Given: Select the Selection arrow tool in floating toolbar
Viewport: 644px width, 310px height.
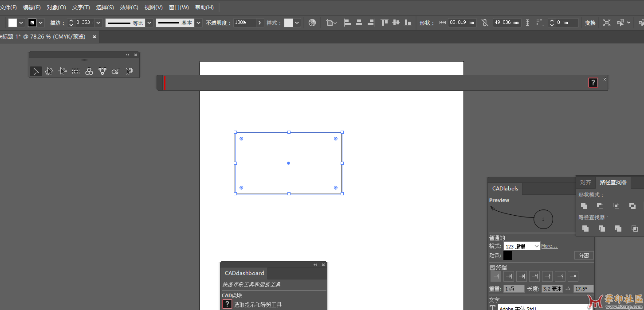Looking at the screenshot, I should pos(36,71).
